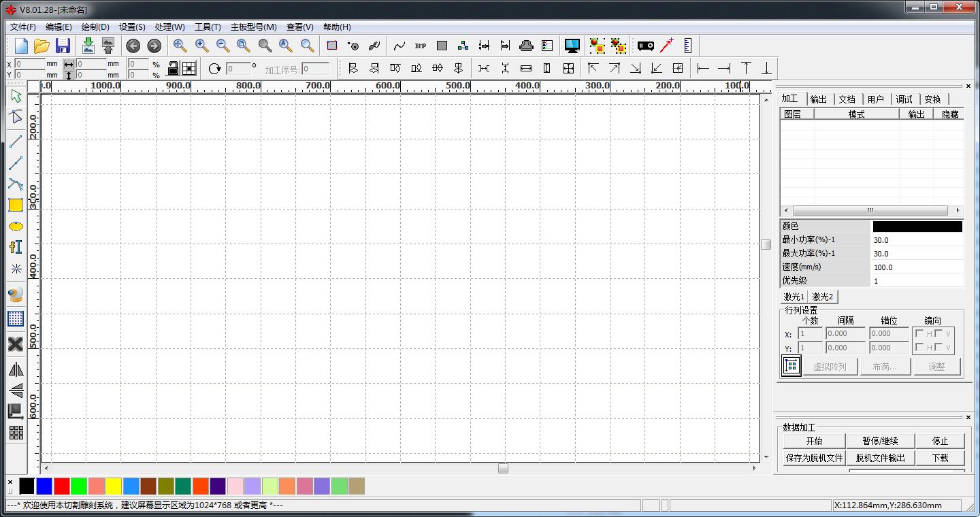
Task: Select the yellow rectangle drawing tool
Action: click(16, 205)
